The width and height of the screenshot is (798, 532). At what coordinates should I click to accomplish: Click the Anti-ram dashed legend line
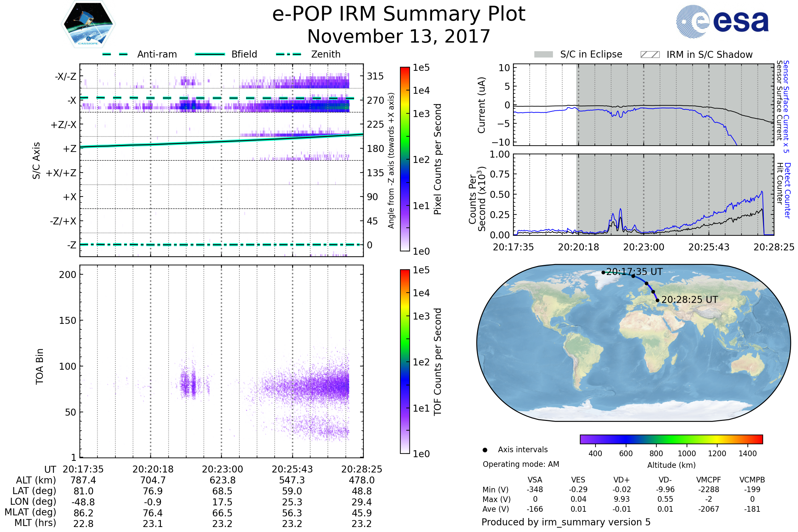coord(115,54)
